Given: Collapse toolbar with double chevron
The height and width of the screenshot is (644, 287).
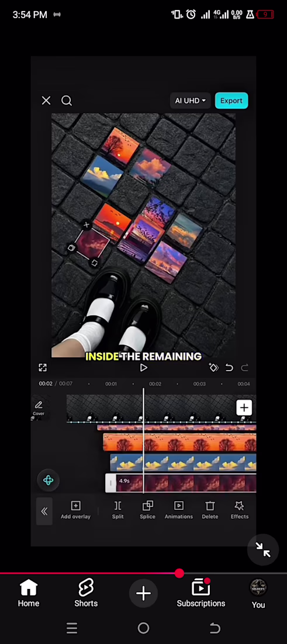Looking at the screenshot, I should (x=44, y=511).
